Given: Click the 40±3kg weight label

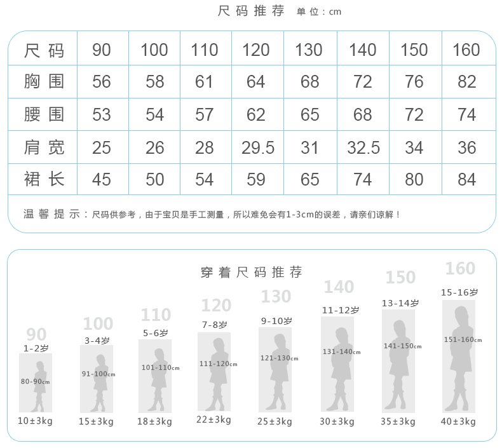Looking at the screenshot, I should (458, 421).
